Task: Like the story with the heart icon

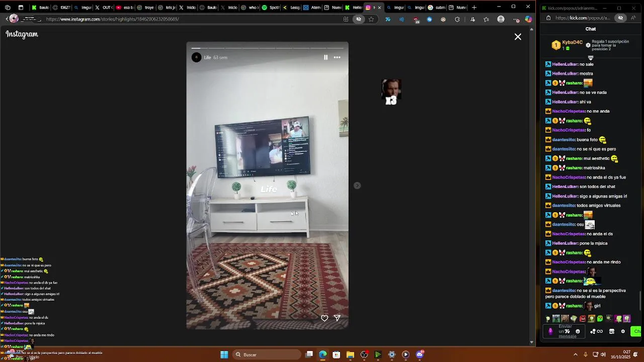Action: pyautogui.click(x=325, y=318)
